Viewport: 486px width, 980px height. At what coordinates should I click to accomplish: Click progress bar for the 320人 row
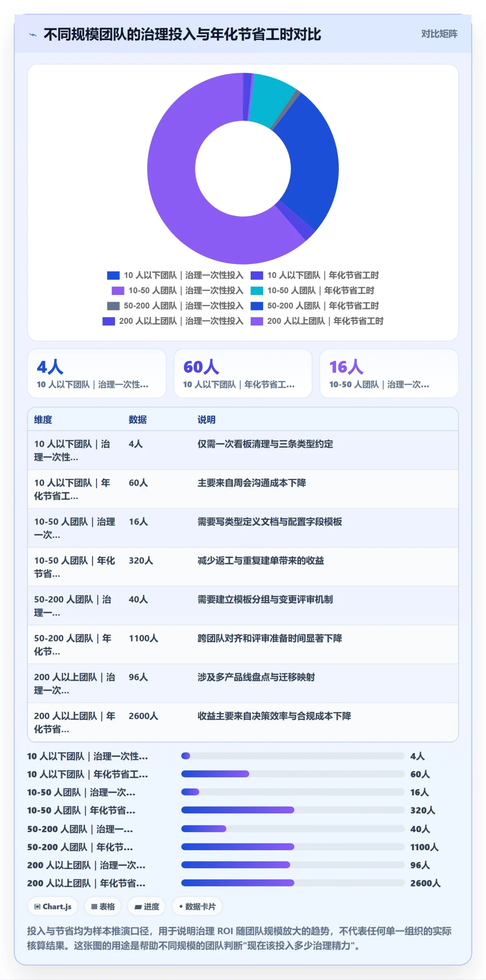click(293, 810)
